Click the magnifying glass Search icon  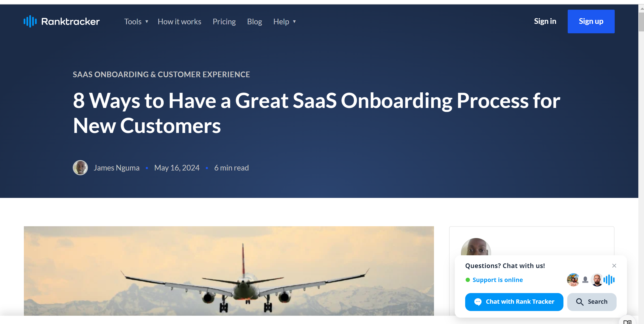coord(580,302)
